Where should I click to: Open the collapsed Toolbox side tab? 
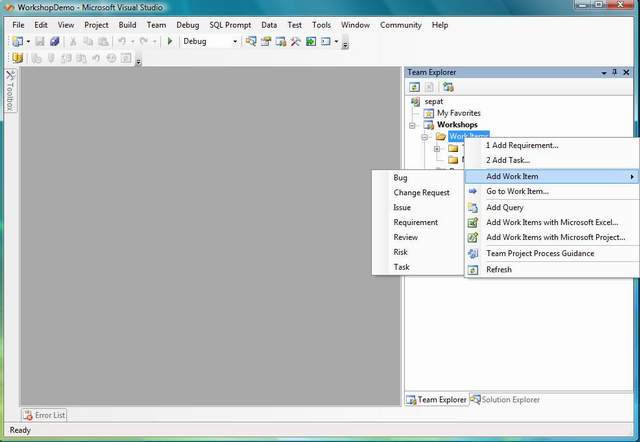(10, 90)
